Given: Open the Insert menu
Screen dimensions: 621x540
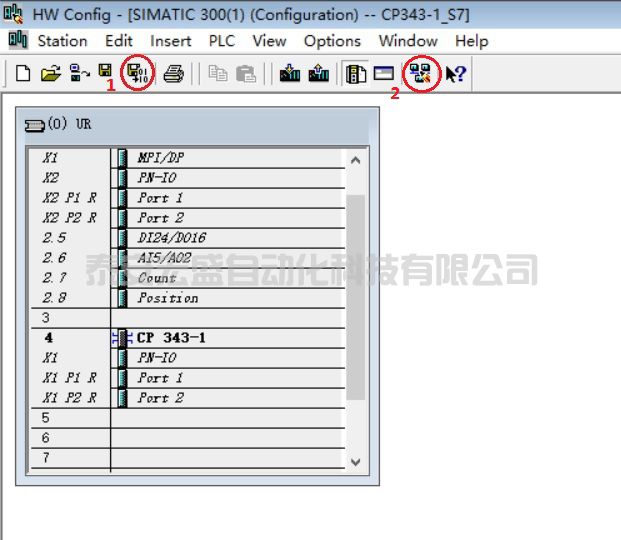Looking at the screenshot, I should coord(171,41).
